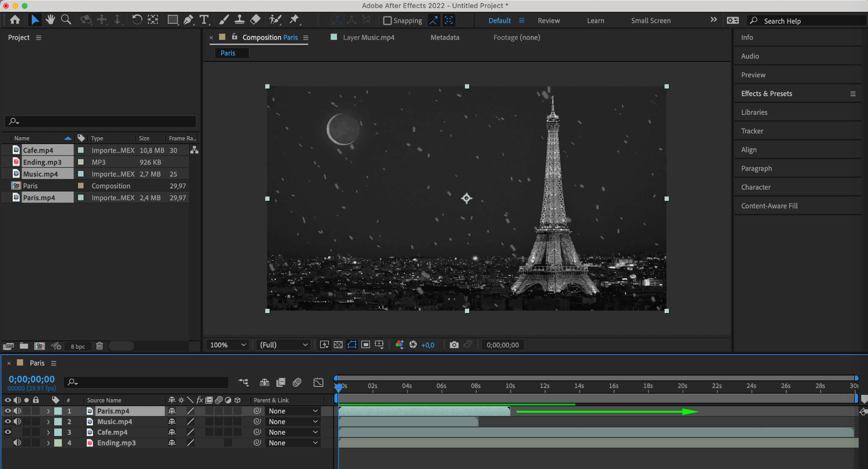This screenshot has width=868, height=469.
Task: Open the (Full) resolution dropdown
Action: click(x=284, y=345)
